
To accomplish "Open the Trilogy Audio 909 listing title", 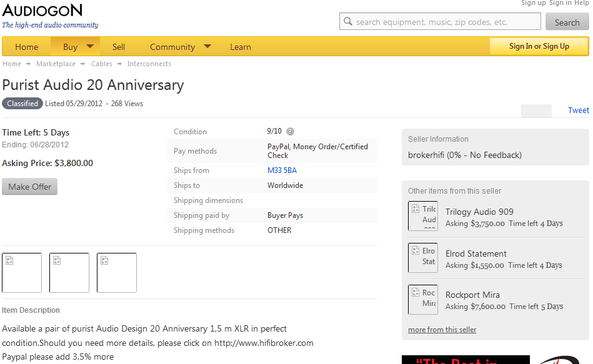I will (479, 212).
